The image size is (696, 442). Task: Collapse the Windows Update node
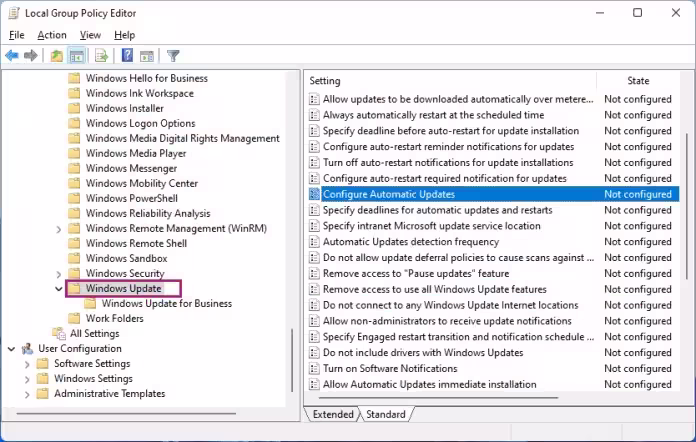pos(59,289)
